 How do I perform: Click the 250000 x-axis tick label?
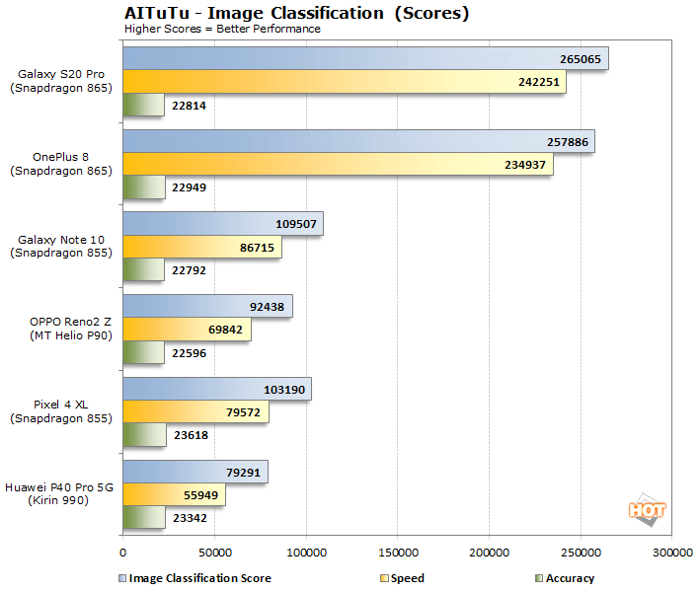point(581,553)
